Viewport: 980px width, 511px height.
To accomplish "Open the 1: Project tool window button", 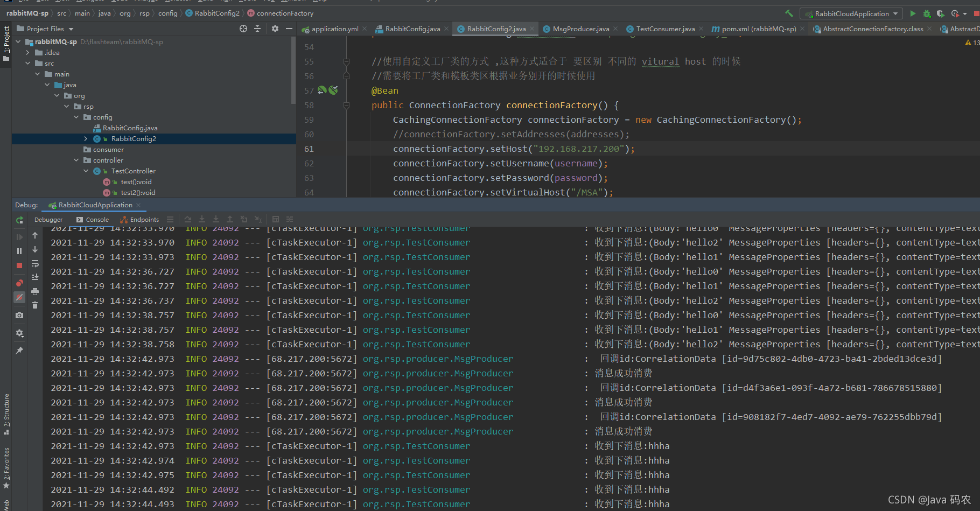I will coord(6,43).
